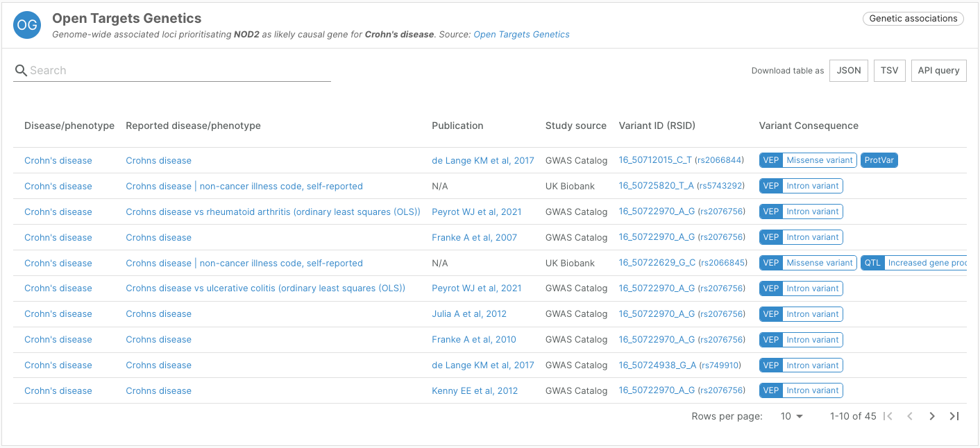Click the Search table field
The height and width of the screenshot is (448, 980).
pos(172,70)
